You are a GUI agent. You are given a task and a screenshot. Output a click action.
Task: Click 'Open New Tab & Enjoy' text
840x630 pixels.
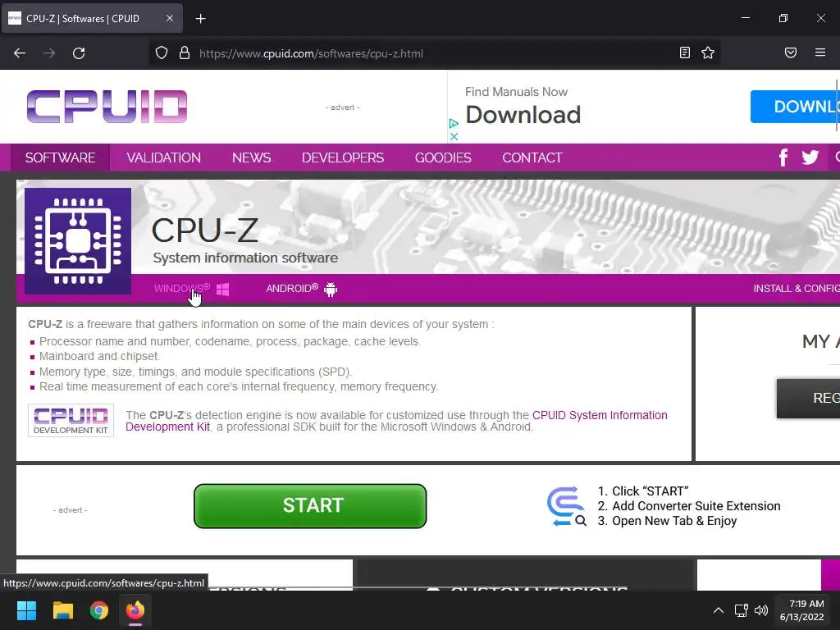tap(674, 521)
